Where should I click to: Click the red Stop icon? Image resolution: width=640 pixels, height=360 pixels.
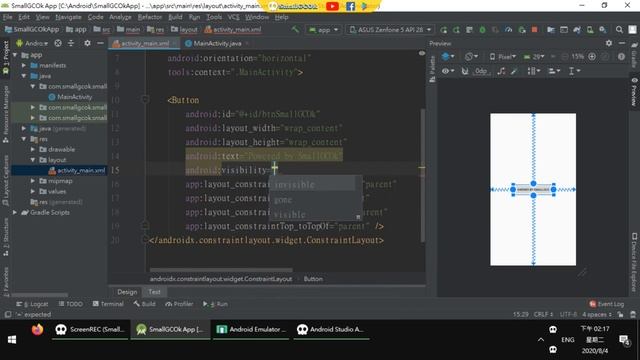tap(534, 30)
